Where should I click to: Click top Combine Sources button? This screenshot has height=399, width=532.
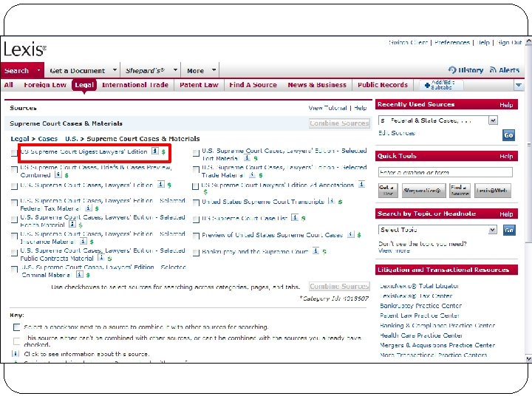[339, 123]
